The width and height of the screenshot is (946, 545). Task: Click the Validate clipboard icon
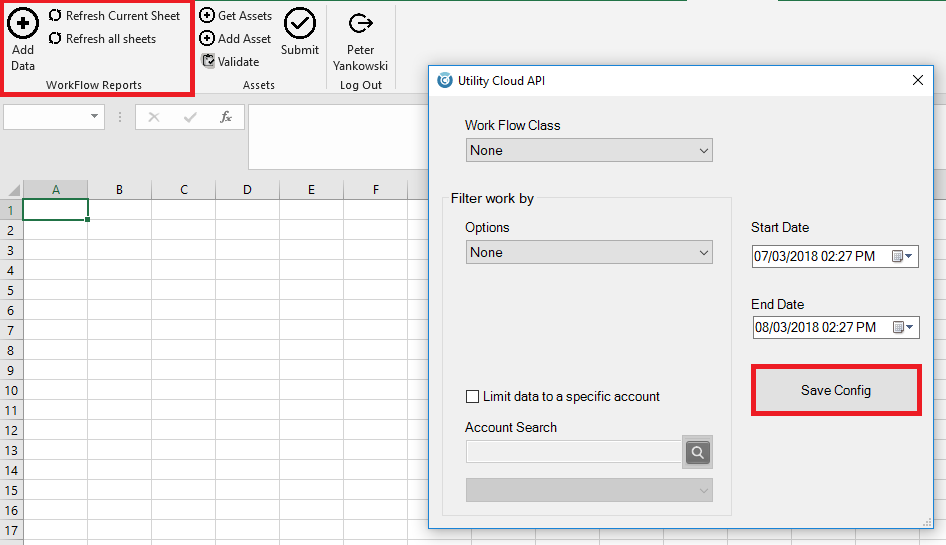208,61
